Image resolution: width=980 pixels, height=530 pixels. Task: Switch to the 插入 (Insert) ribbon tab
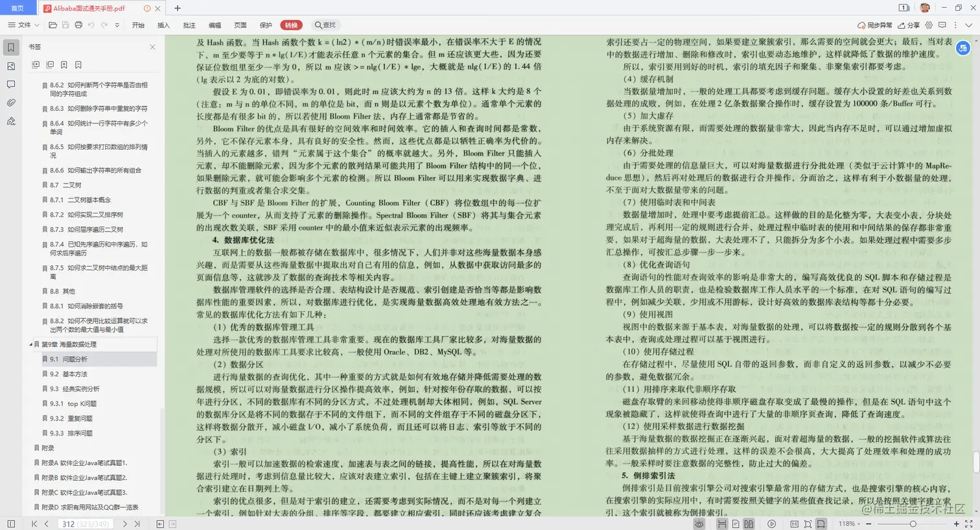(163, 25)
